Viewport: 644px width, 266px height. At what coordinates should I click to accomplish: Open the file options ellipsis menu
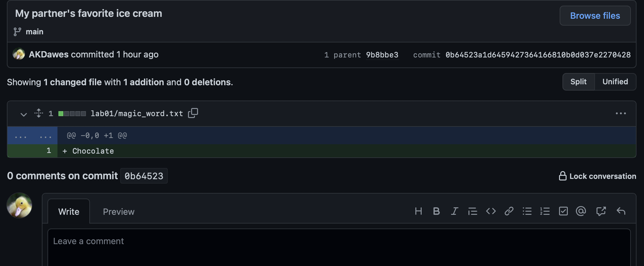[x=621, y=113]
